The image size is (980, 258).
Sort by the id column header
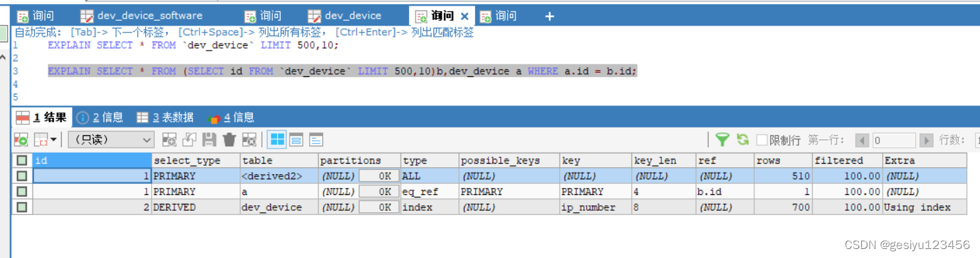(x=92, y=160)
